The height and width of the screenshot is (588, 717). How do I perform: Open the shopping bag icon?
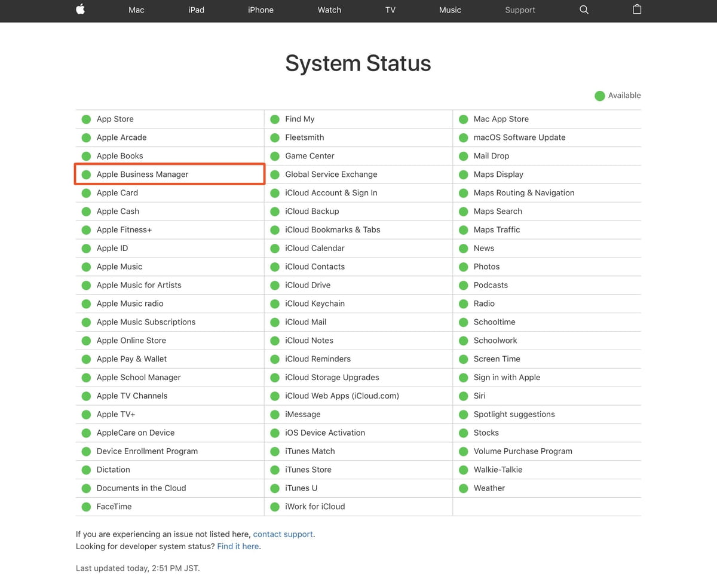click(x=637, y=10)
